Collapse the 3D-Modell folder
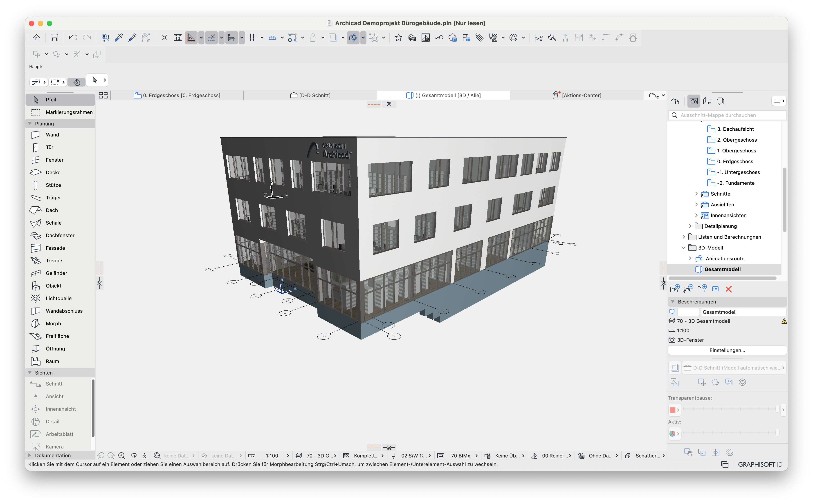The height and width of the screenshot is (504, 813). (684, 248)
